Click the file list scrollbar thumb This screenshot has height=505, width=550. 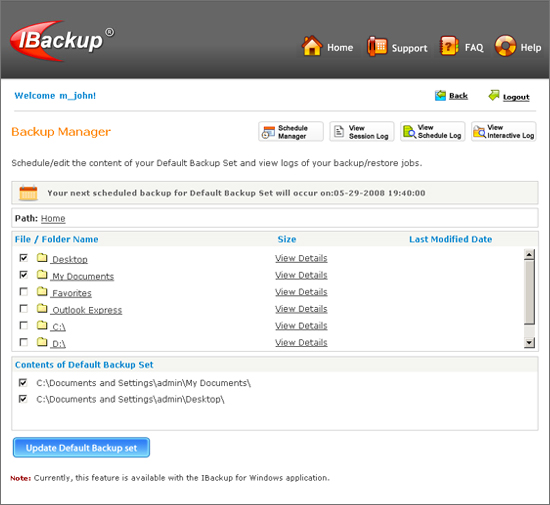[529, 292]
